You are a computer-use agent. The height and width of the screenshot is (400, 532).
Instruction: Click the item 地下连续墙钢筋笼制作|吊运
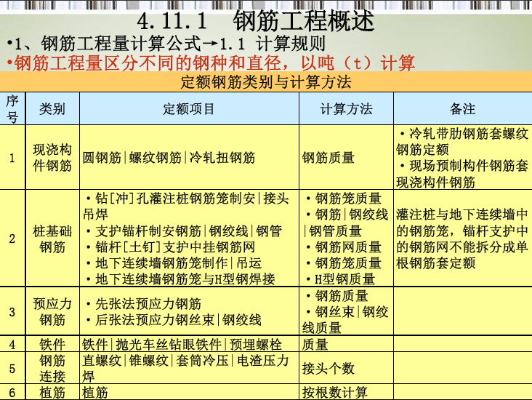click(x=175, y=263)
